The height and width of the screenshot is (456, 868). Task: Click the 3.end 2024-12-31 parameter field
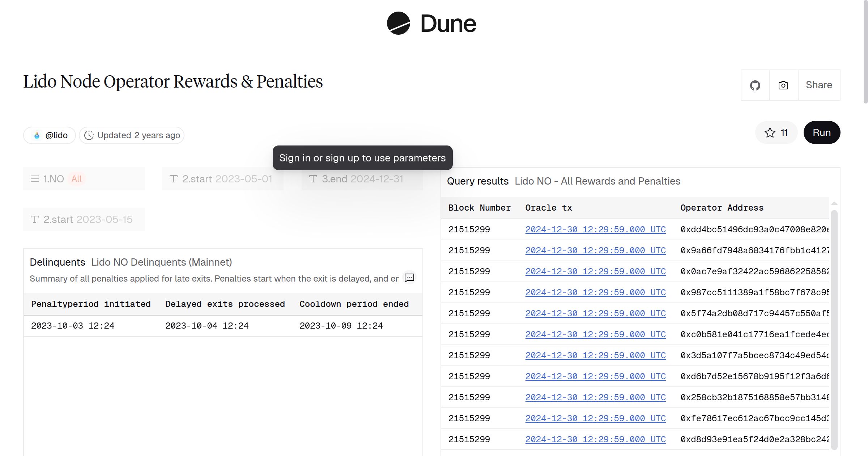coord(362,179)
